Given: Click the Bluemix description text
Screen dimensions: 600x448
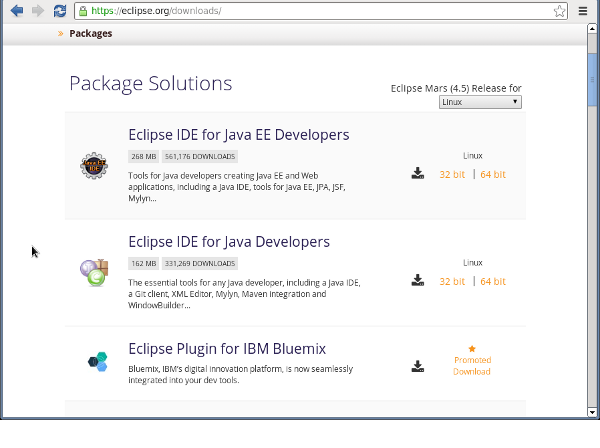Looking at the screenshot, I should [241, 374].
